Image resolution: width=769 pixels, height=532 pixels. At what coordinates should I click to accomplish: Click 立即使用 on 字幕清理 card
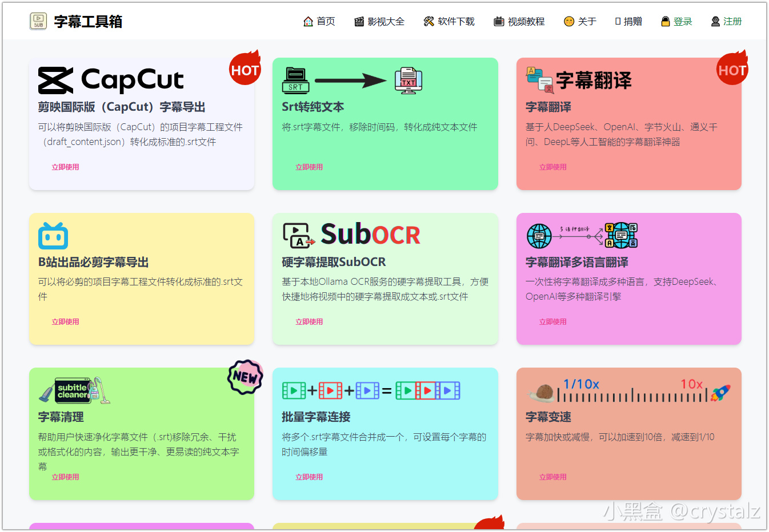coord(65,477)
